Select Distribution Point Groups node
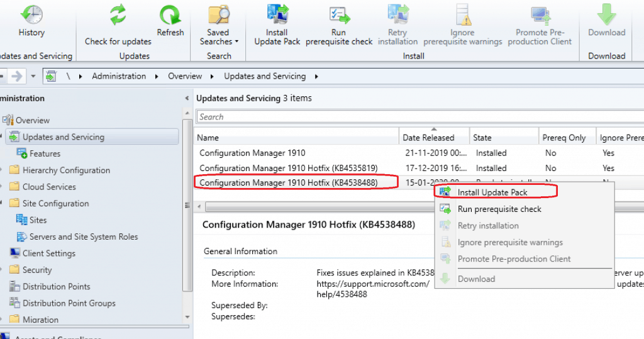 pos(69,303)
